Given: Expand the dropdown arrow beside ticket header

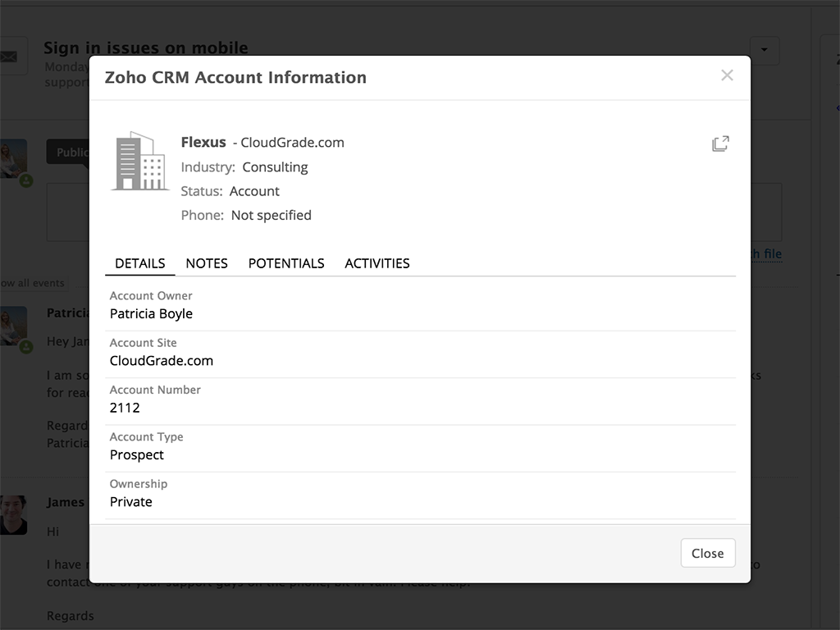Looking at the screenshot, I should click(765, 50).
